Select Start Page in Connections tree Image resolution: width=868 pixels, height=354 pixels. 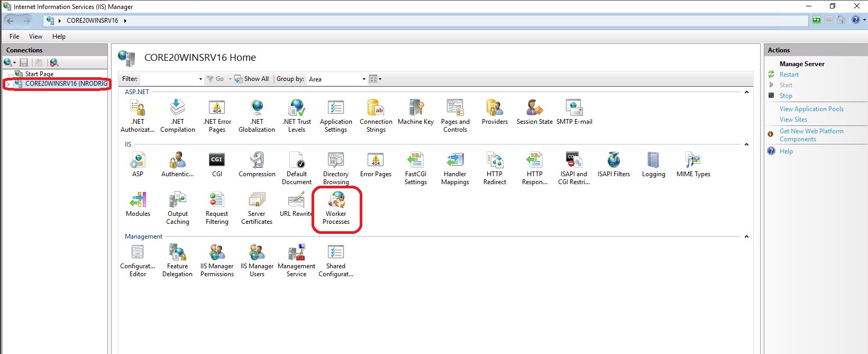pos(39,74)
